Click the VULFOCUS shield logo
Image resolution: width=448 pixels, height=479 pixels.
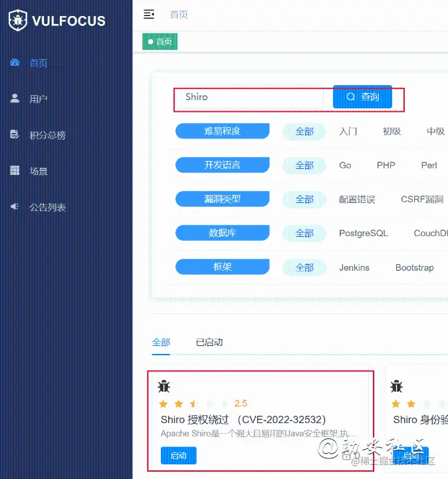(18, 20)
